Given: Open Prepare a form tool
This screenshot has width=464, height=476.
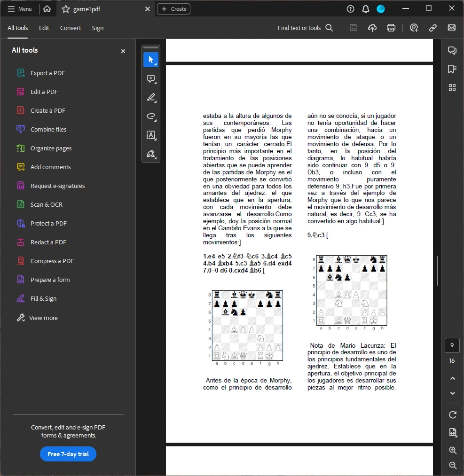Looking at the screenshot, I should coord(43,280).
